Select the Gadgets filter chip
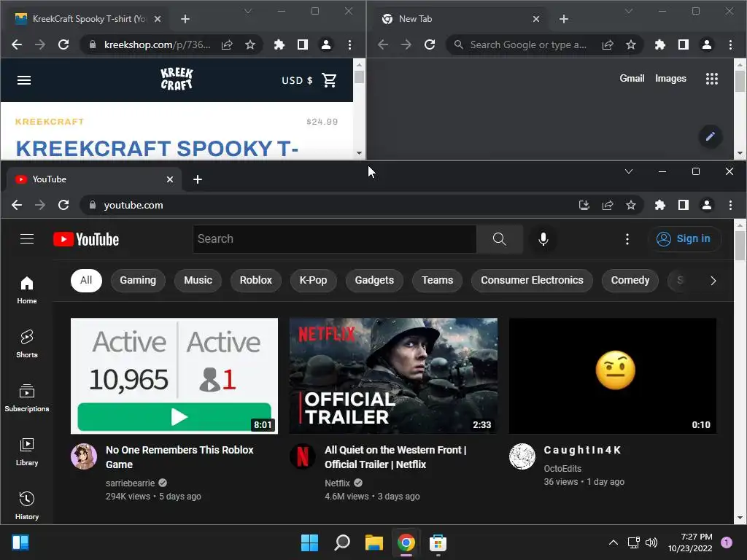 374,281
